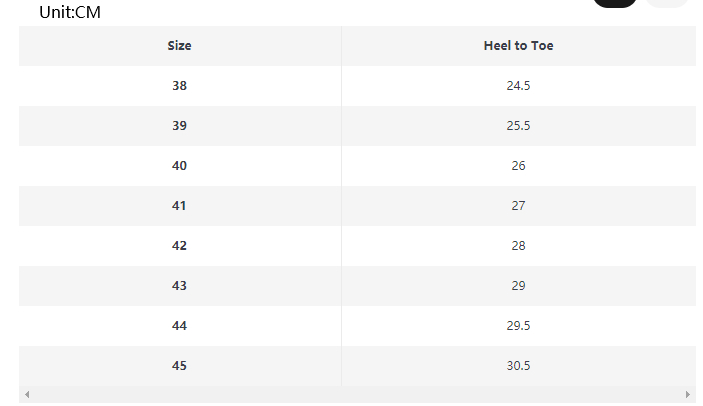This screenshot has height=406, width=703.
Task: Select the size 40 cell
Action: coord(180,166)
